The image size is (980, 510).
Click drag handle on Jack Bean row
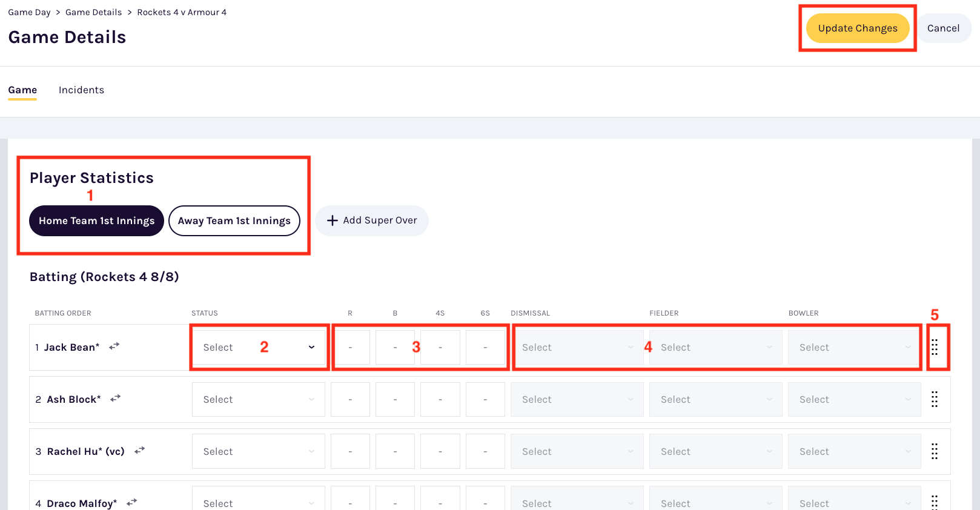pyautogui.click(x=935, y=347)
